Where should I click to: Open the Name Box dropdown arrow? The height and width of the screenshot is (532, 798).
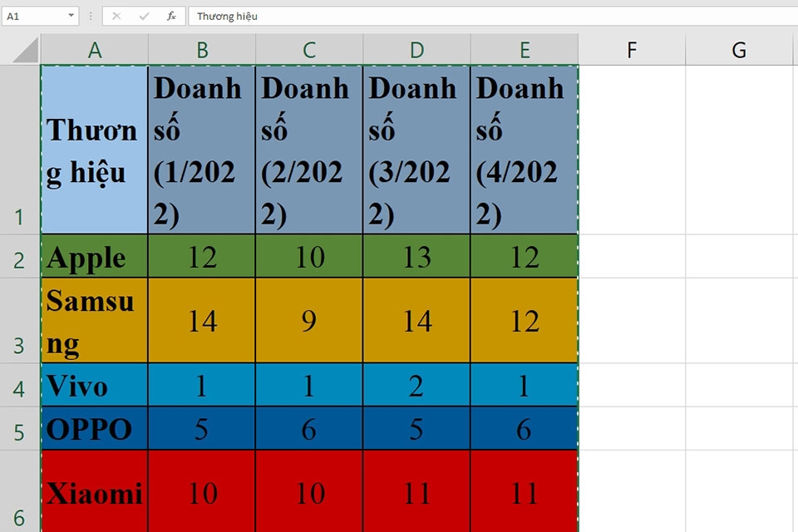click(x=71, y=16)
